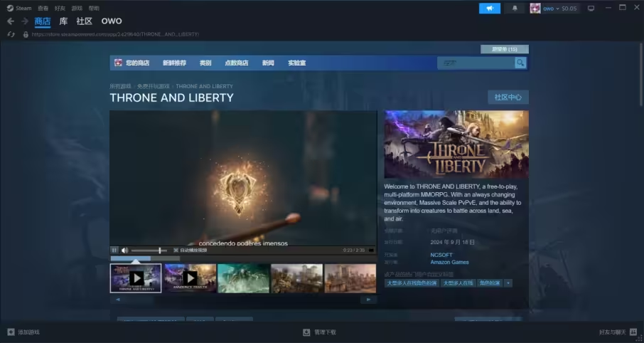Click 添加游戏 label
644x343 pixels.
tap(28, 332)
